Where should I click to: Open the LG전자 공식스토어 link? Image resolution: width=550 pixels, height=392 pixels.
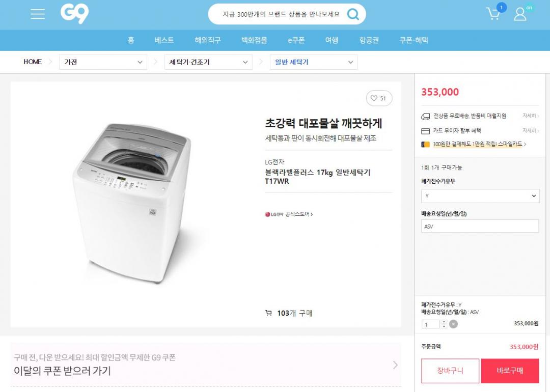pos(289,214)
